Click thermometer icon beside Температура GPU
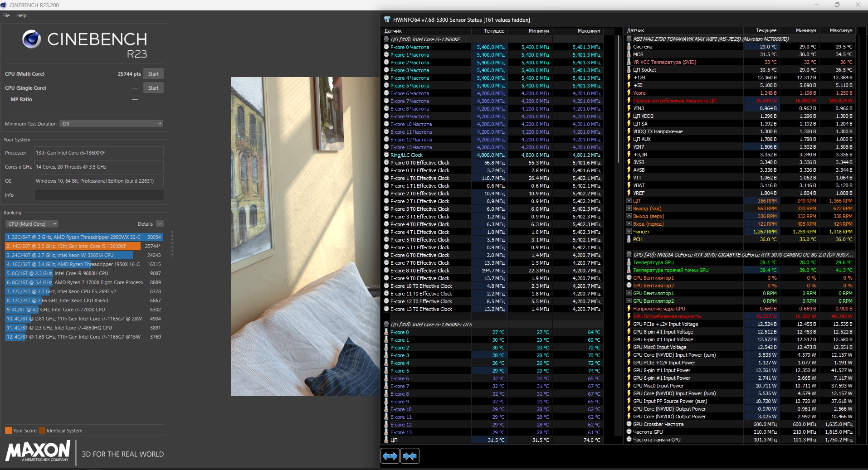This screenshot has width=868, height=470. [x=629, y=262]
